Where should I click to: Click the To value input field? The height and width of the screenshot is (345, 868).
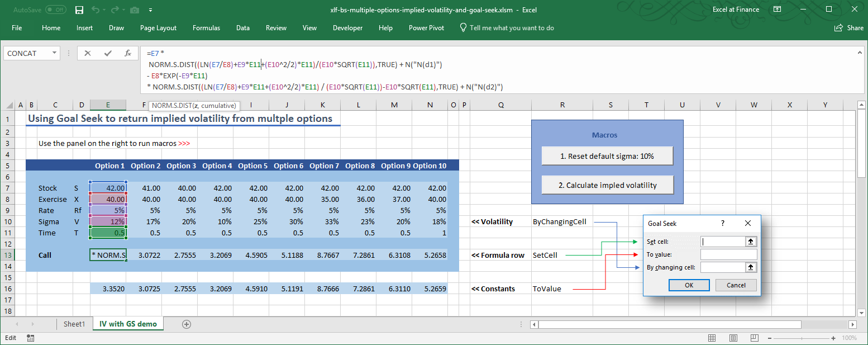click(728, 254)
